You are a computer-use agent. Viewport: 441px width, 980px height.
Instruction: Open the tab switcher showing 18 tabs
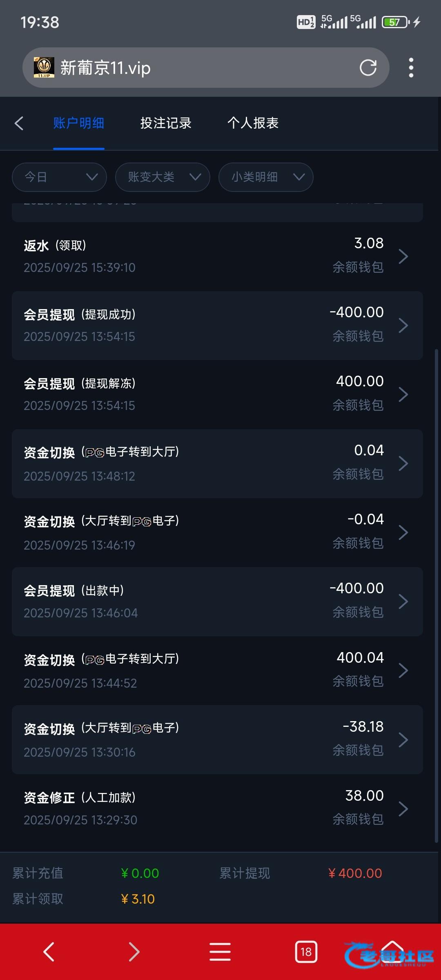[x=306, y=952]
